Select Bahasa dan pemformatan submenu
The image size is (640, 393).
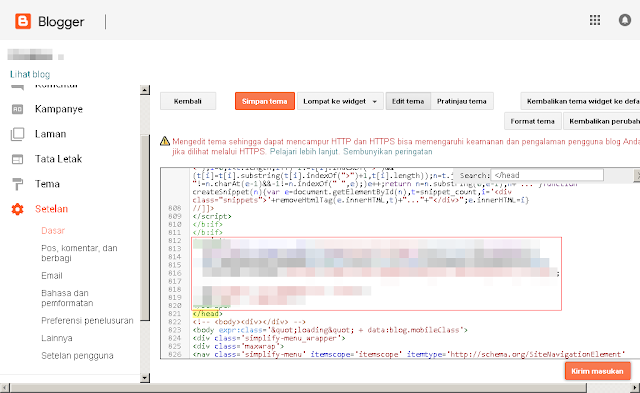point(67,298)
